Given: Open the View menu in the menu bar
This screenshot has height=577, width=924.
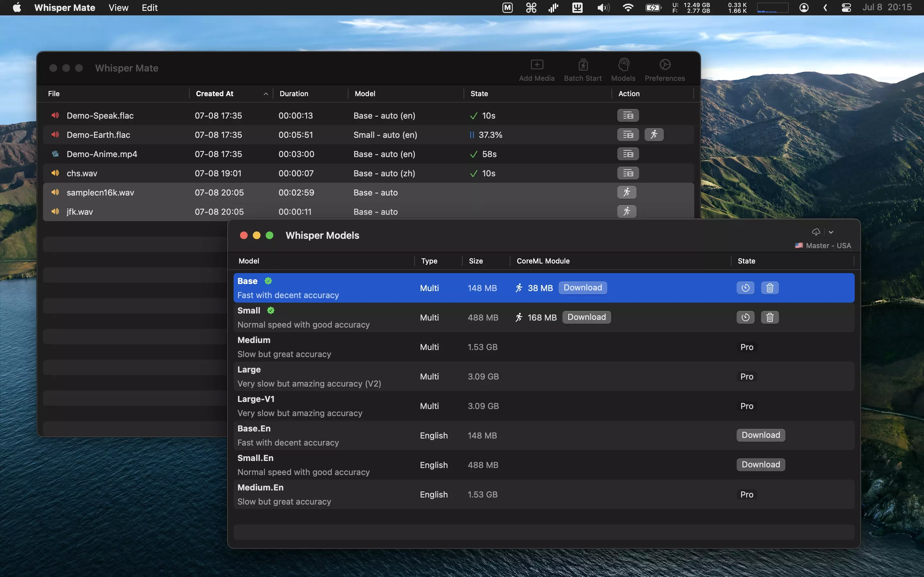Looking at the screenshot, I should 118,8.
